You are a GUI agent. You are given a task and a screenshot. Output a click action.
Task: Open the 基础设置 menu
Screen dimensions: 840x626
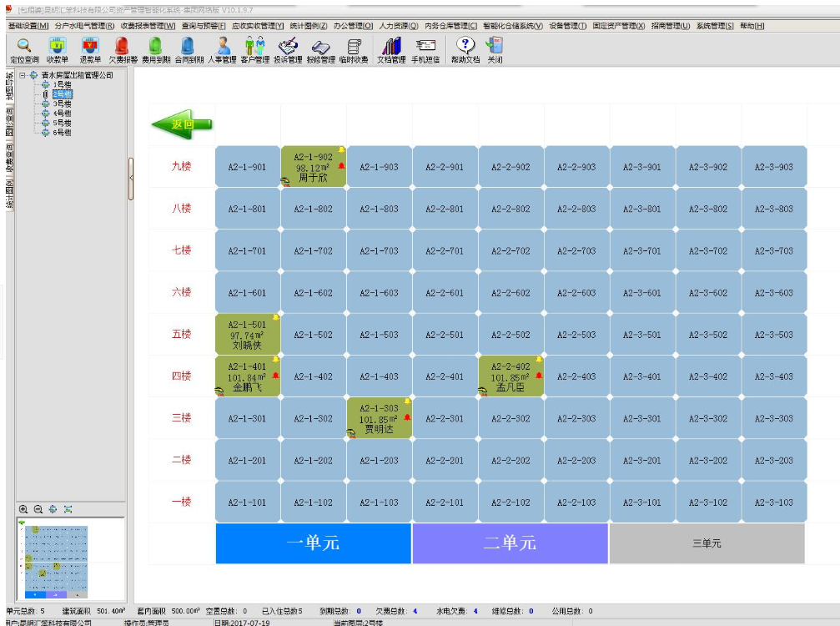[x=28, y=26]
